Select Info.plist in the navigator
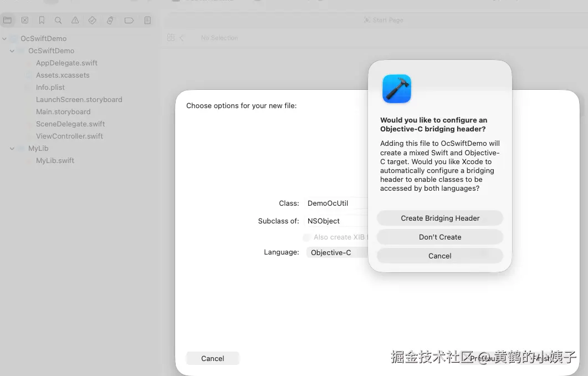The height and width of the screenshot is (376, 588). click(50, 88)
